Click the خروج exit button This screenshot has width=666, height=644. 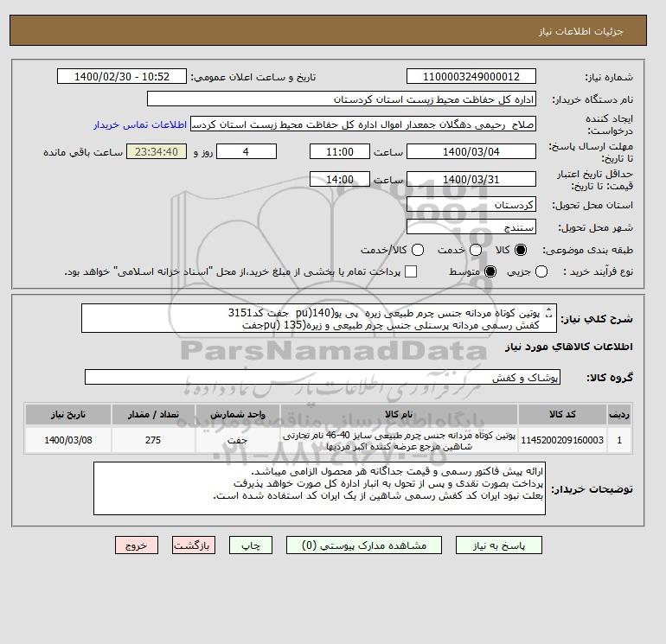pyautogui.click(x=137, y=545)
